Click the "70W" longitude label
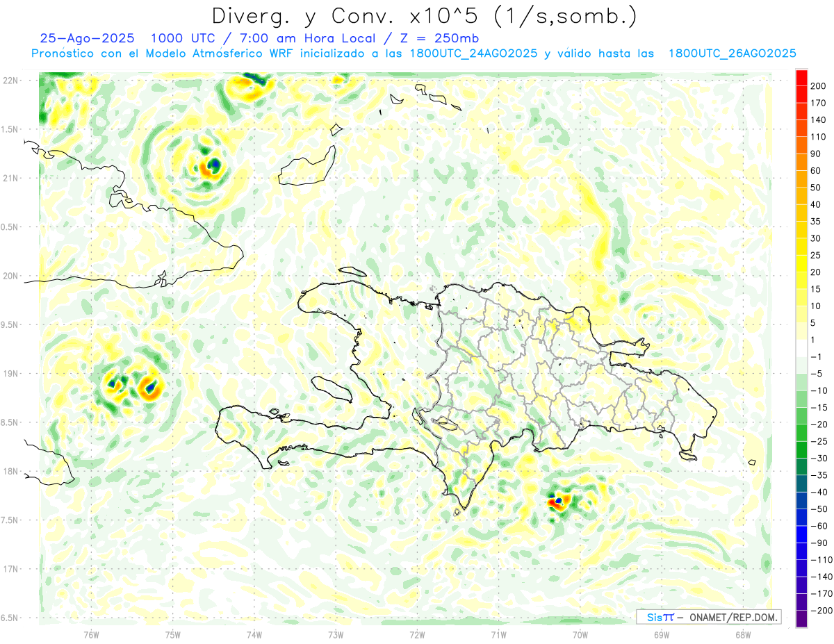Screen dimensions: 834x644 point(580,634)
